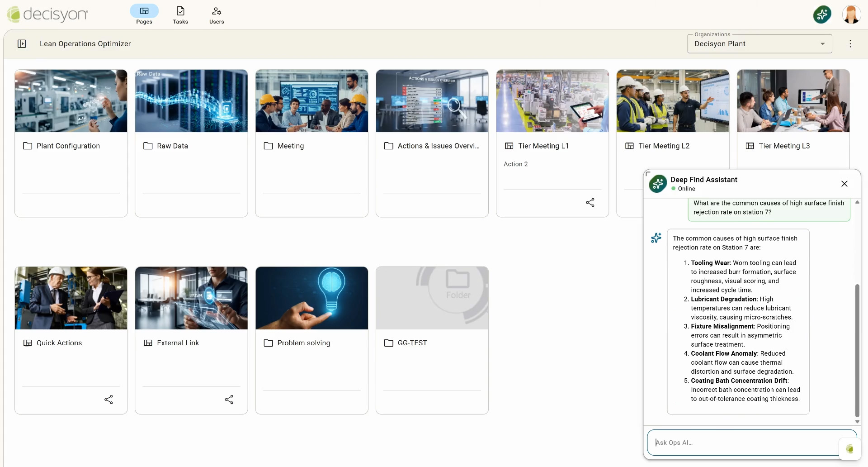Toggle the sidebar panel icon
Screen dimensions: 868x467
pos(22,43)
